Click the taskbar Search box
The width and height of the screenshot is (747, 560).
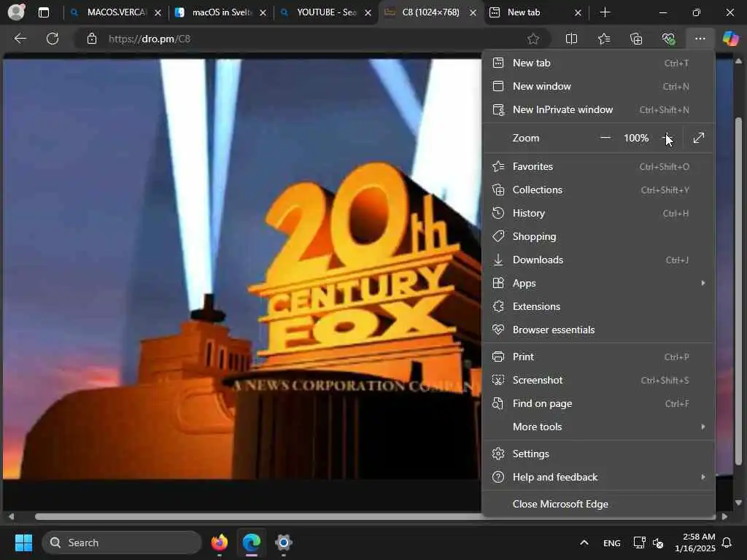(x=122, y=542)
